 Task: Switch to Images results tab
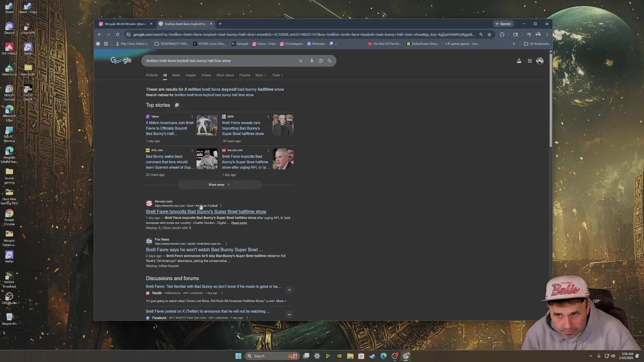coord(191,75)
